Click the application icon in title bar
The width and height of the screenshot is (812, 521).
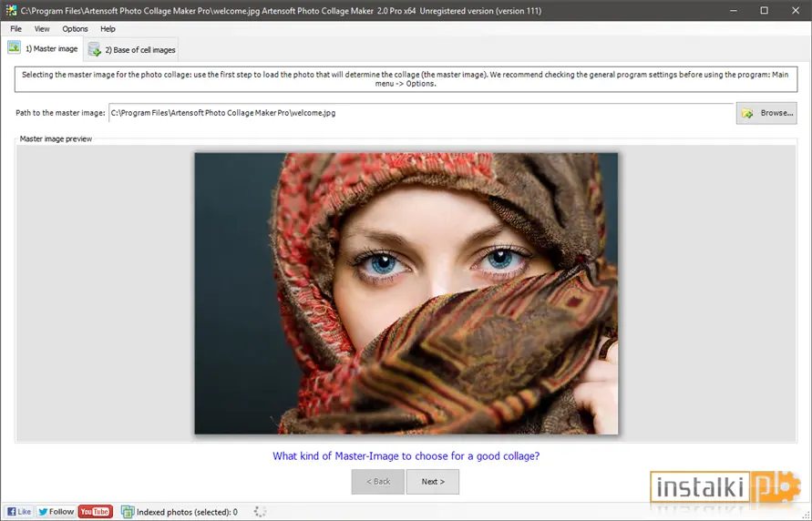[x=11, y=10]
